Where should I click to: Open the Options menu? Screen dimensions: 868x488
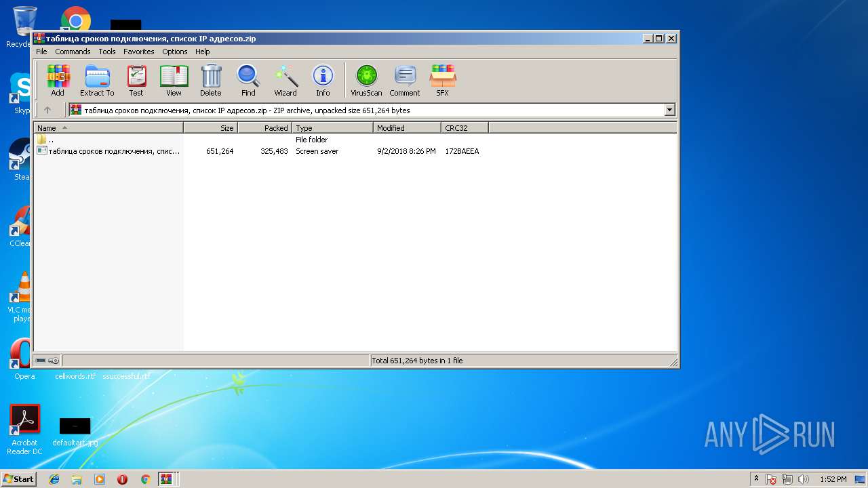tap(175, 52)
